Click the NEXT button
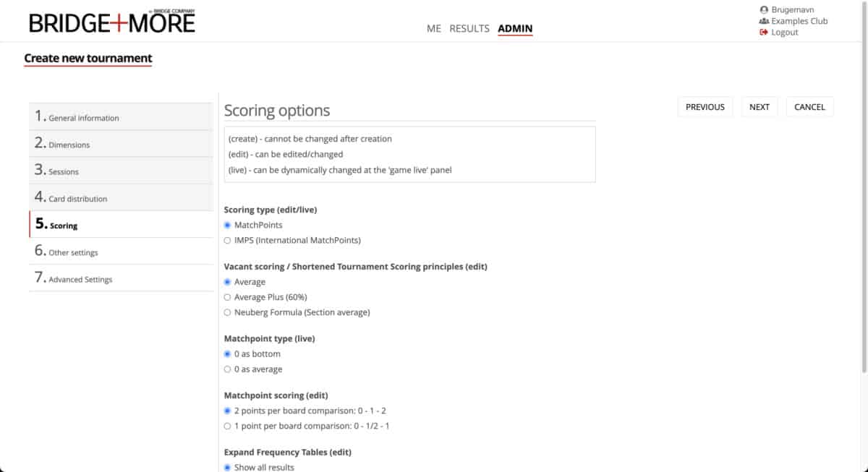 (759, 107)
